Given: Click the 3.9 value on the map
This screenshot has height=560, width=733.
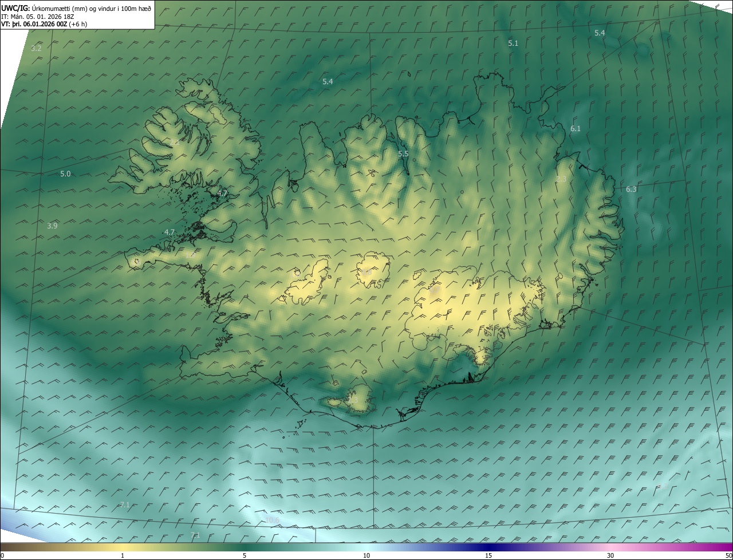Looking at the screenshot, I should tap(52, 226).
